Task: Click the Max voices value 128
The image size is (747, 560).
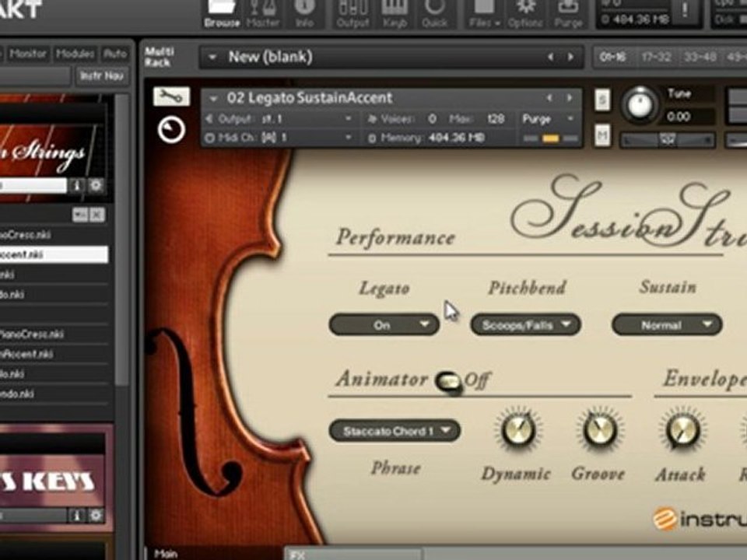Action: click(496, 118)
